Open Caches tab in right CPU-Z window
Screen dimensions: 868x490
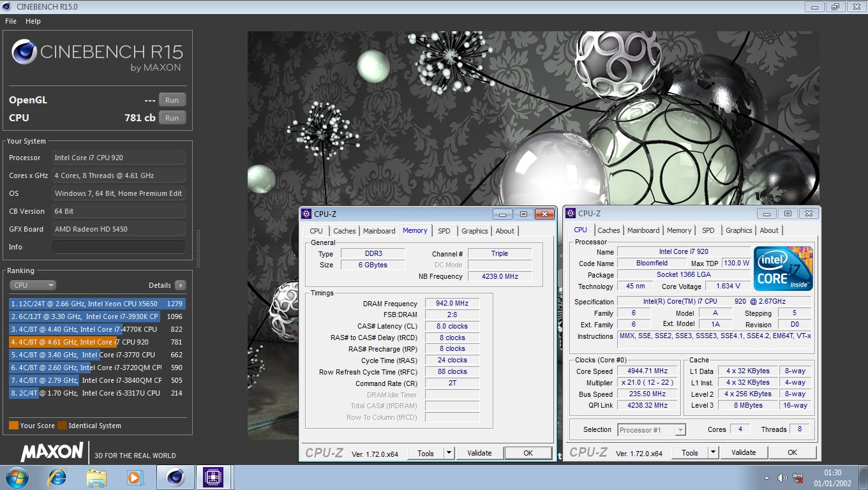pos(609,230)
